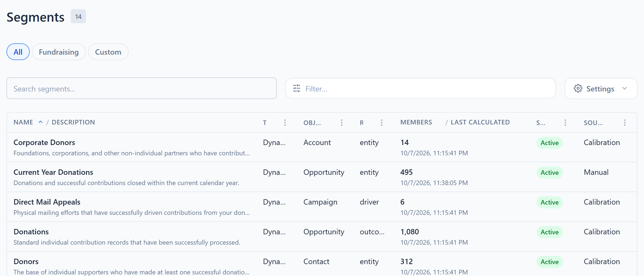The height and width of the screenshot is (276, 644).
Task: Click the DESCRIPTION column header
Action: coord(73,122)
